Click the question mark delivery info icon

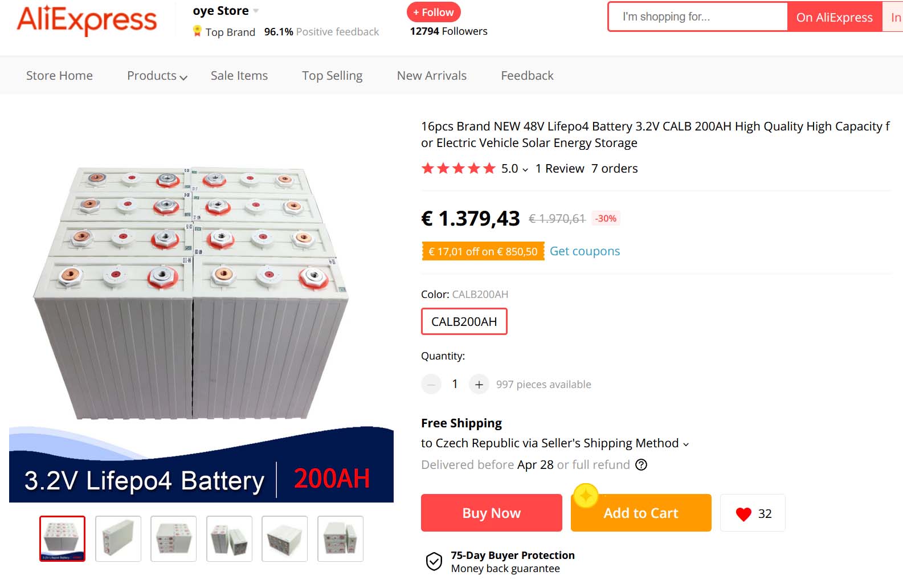pyautogui.click(x=641, y=465)
